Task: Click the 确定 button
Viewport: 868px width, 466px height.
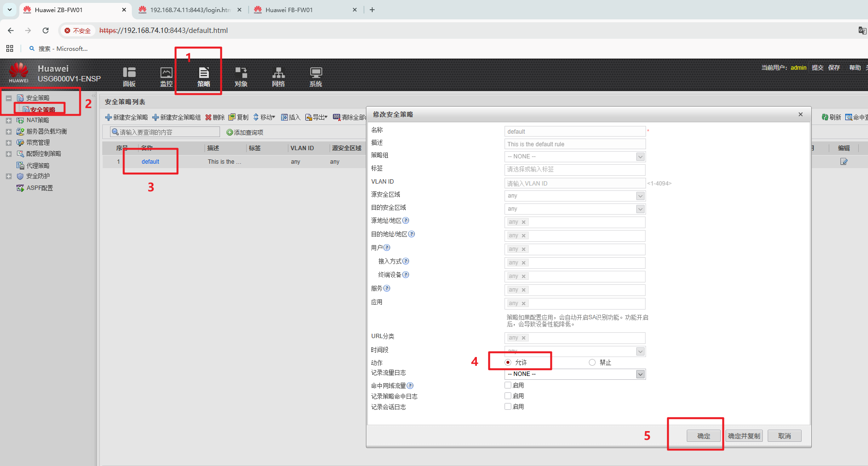Action: [x=703, y=436]
